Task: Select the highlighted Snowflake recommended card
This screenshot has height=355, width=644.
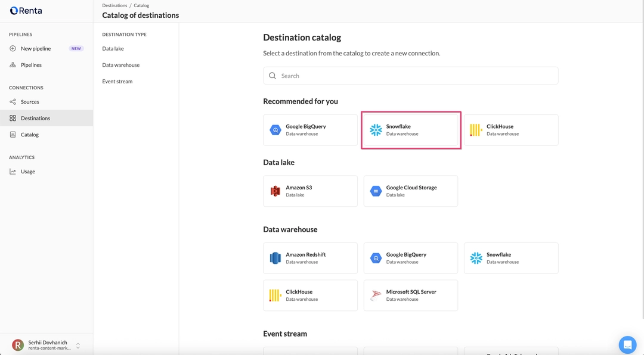Action: [x=411, y=130]
